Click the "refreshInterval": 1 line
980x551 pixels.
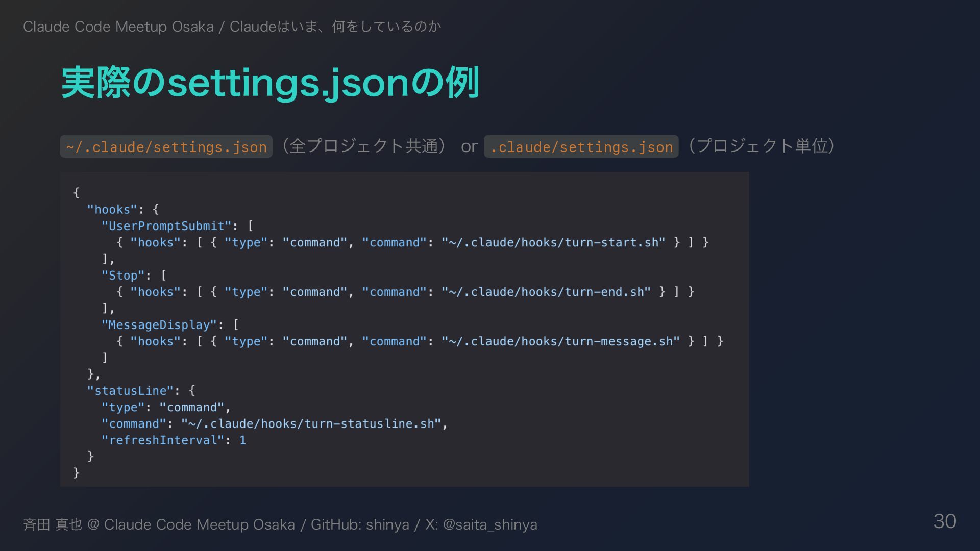point(174,440)
